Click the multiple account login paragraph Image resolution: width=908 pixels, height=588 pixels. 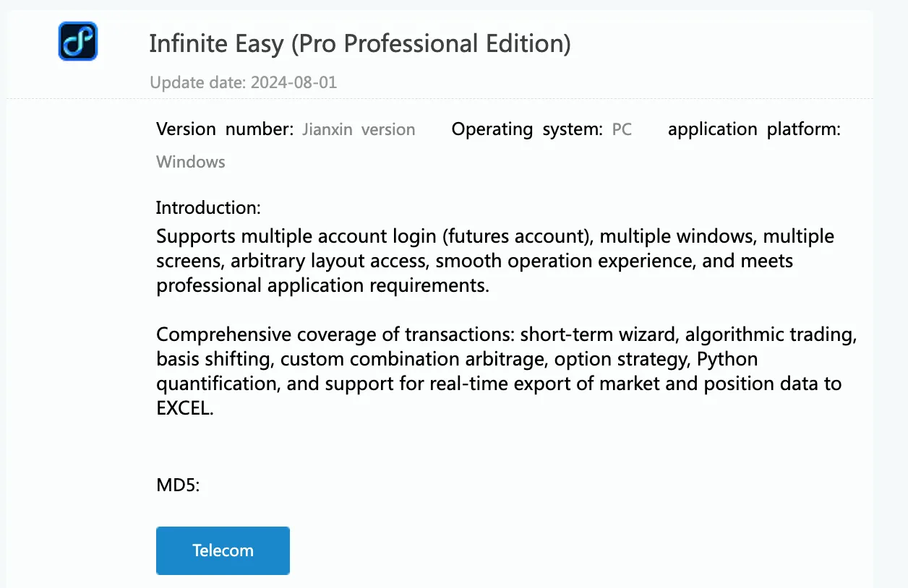pyautogui.click(x=495, y=261)
